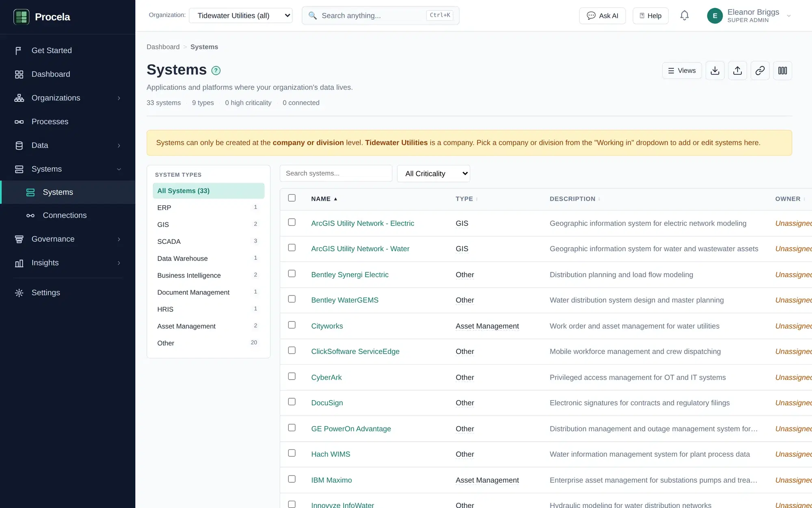Collapse the Systems menu chevron
This screenshot has height=508, width=812.
coord(119,169)
